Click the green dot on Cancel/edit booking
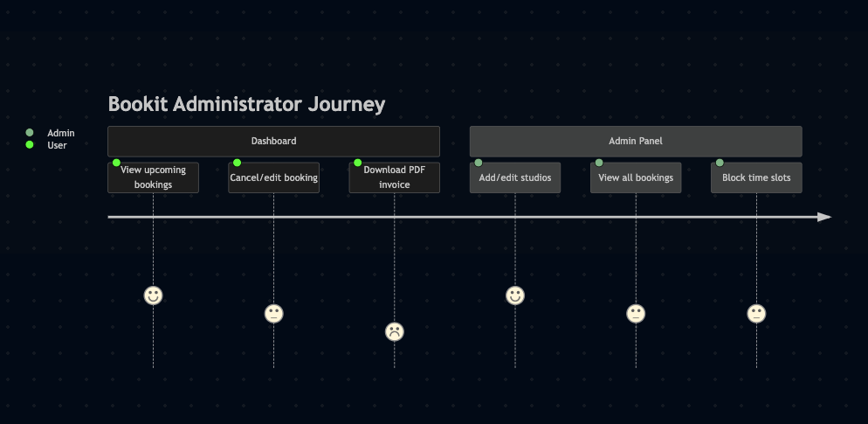Image resolution: width=868 pixels, height=424 pixels. click(237, 163)
